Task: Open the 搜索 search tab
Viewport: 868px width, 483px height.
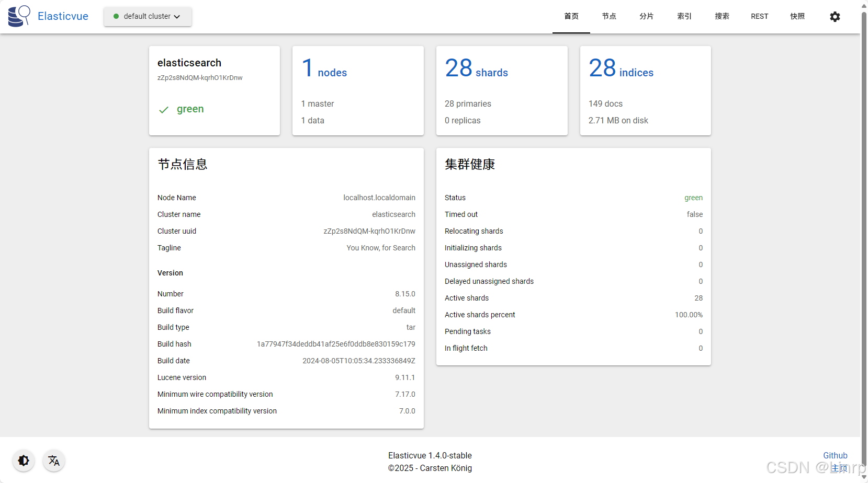Action: click(722, 17)
